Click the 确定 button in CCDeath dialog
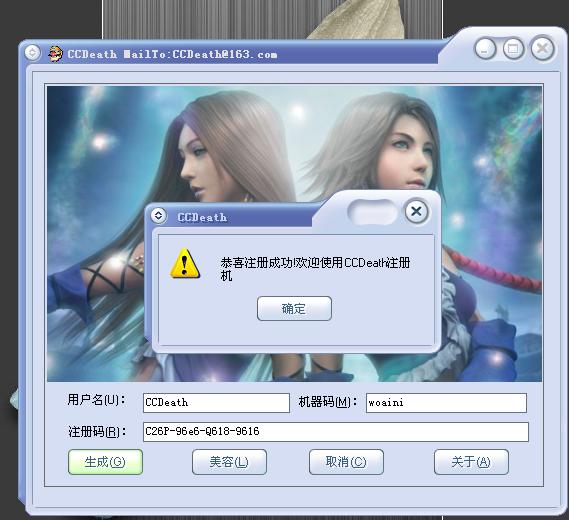Viewport: 569px width, 520px height. (x=294, y=308)
